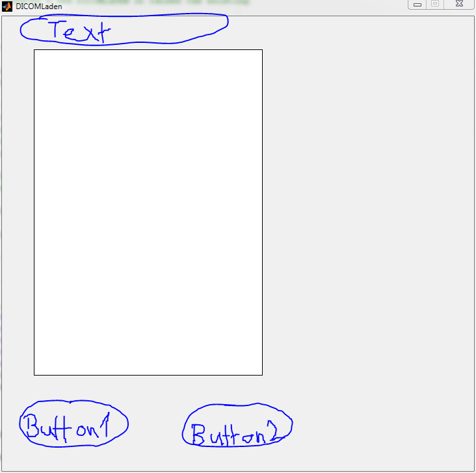Click the blank end of the Text oval
This screenshot has width=476, height=473.
point(170,29)
